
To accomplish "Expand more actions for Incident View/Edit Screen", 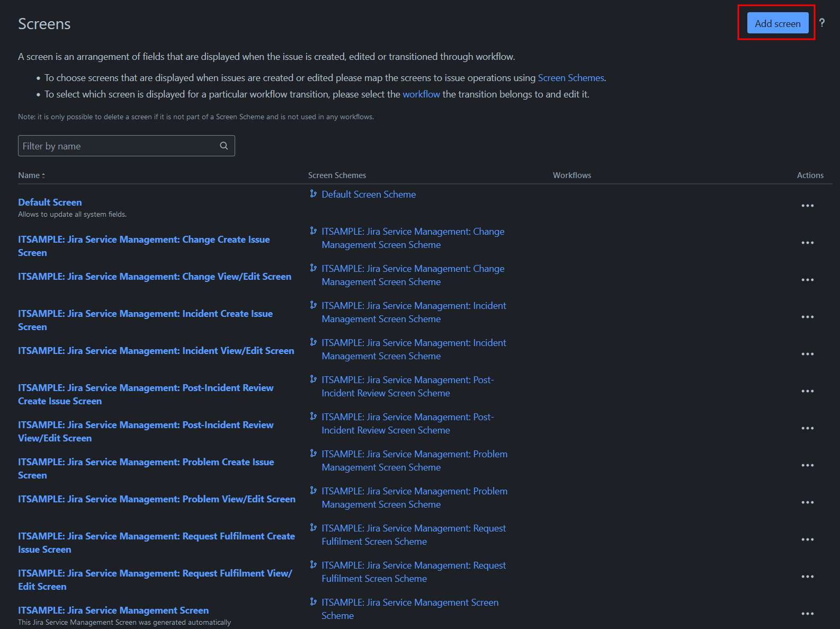I will pos(807,354).
